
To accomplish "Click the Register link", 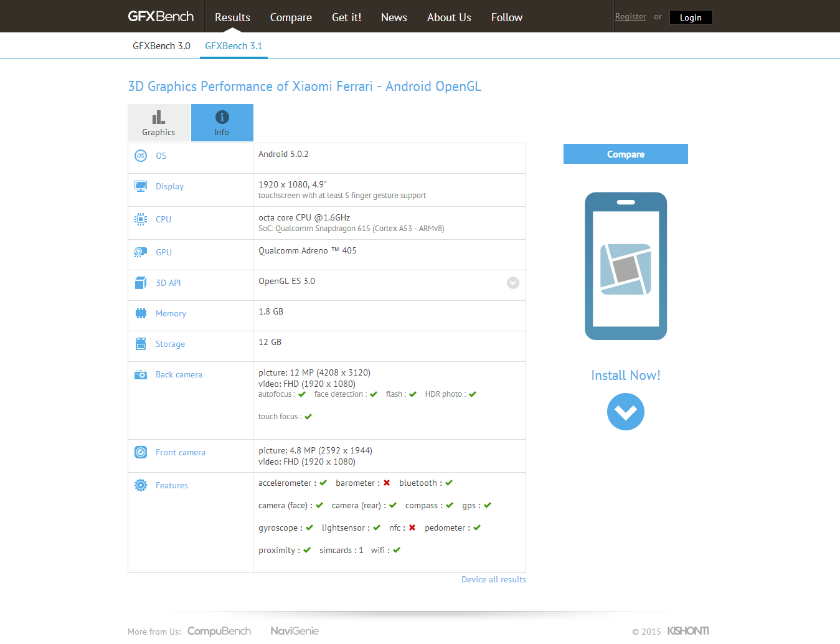I will pyautogui.click(x=631, y=17).
